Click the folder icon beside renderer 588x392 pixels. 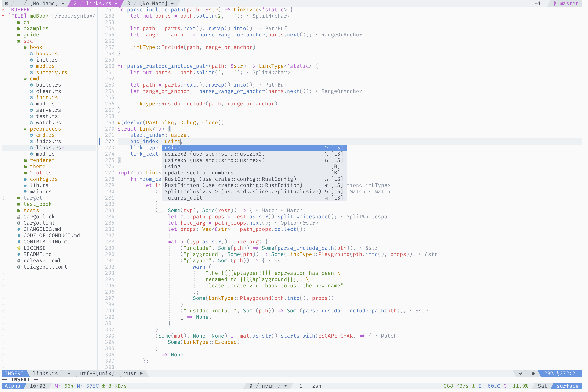[x=25, y=160]
